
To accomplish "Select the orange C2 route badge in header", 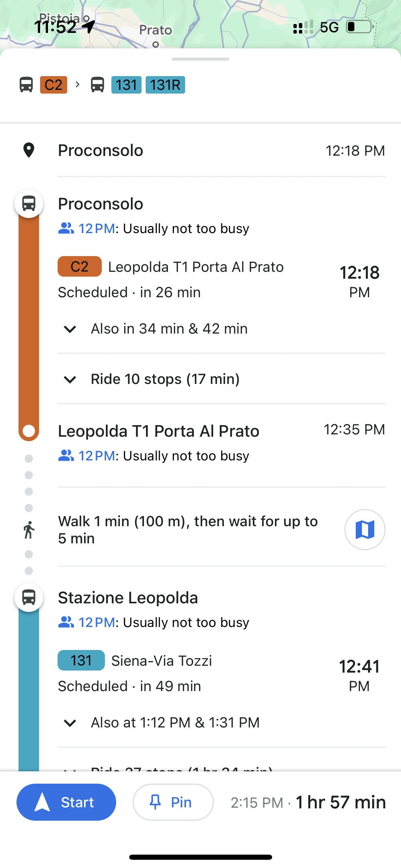I will point(53,85).
